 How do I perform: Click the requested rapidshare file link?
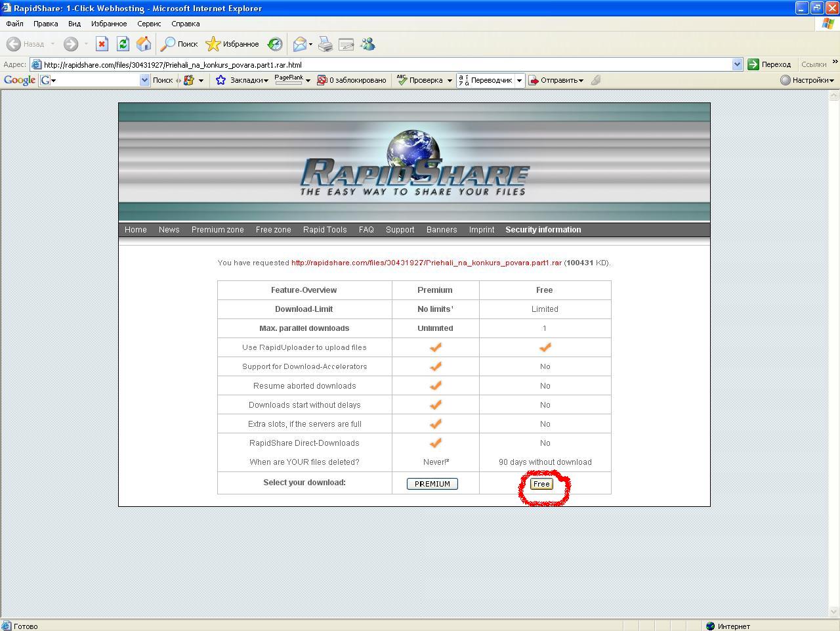(x=426, y=263)
